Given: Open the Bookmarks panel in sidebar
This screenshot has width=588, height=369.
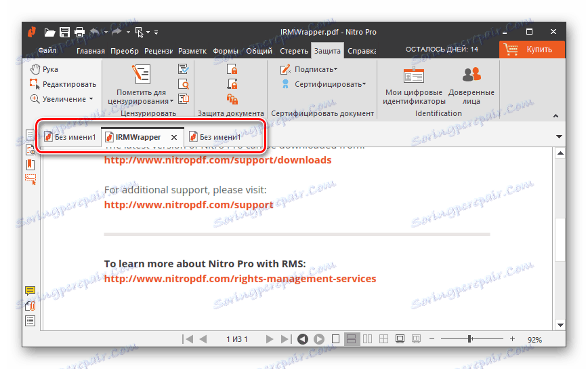Looking at the screenshot, I should pyautogui.click(x=30, y=165).
